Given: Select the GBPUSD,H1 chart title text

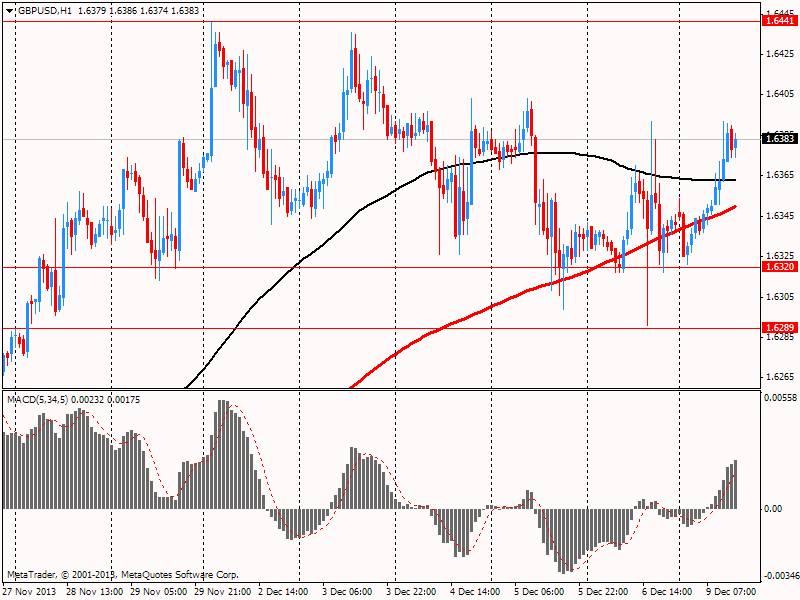Looking at the screenshot, I should 45,11.
